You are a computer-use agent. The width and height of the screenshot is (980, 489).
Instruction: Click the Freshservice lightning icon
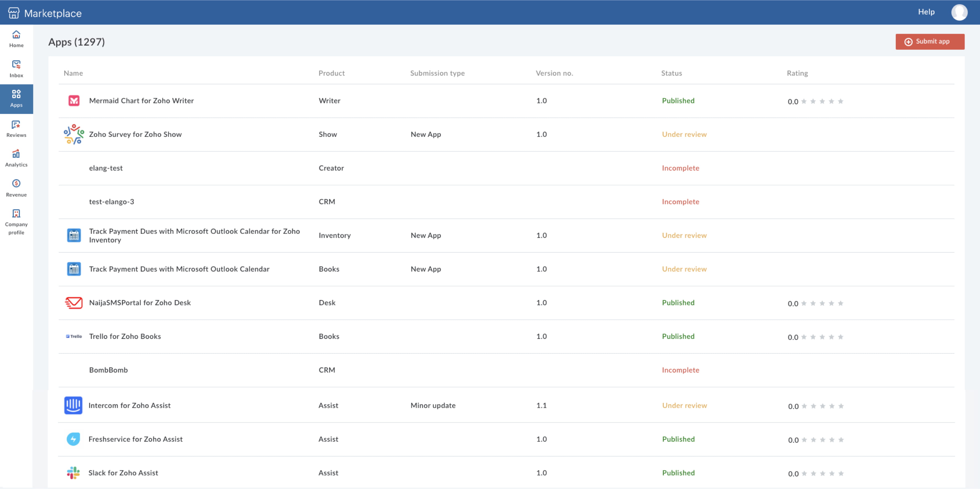74,439
